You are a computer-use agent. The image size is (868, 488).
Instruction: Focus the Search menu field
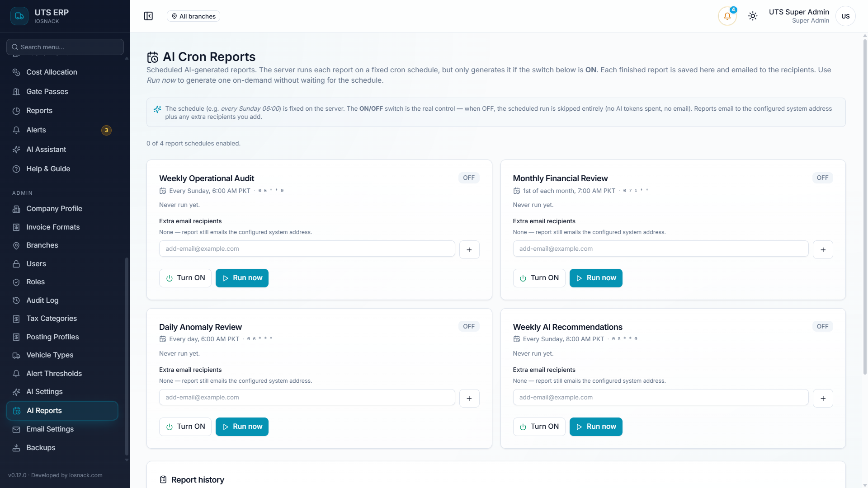click(x=65, y=47)
